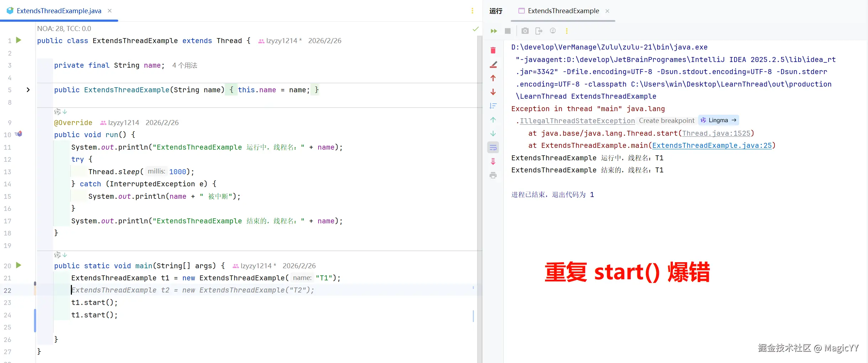Click the exit/restore layout icon in Run toolbar
Screen dimensions: 868x363
click(x=539, y=31)
